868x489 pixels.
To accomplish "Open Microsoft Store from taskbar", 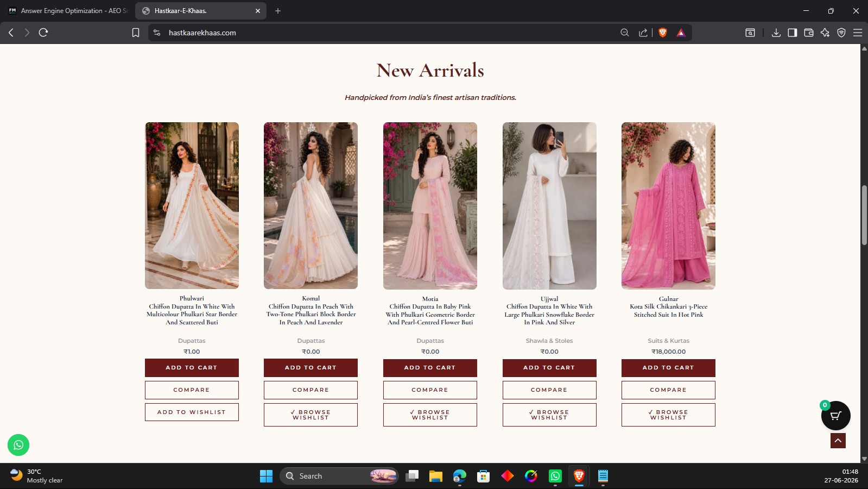I will click(483, 476).
